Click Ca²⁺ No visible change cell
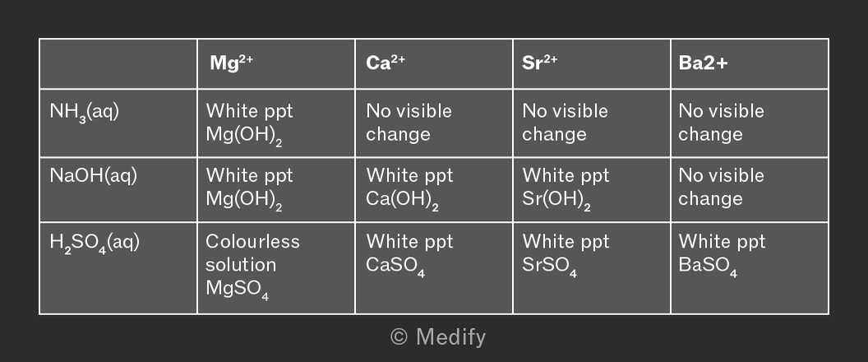868x362 pixels. point(433,123)
